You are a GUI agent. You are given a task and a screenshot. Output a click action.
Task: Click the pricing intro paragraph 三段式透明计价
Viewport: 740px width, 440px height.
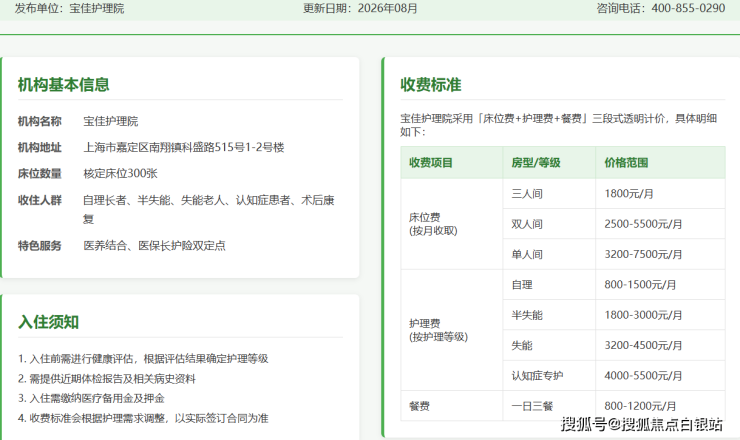[558, 125]
